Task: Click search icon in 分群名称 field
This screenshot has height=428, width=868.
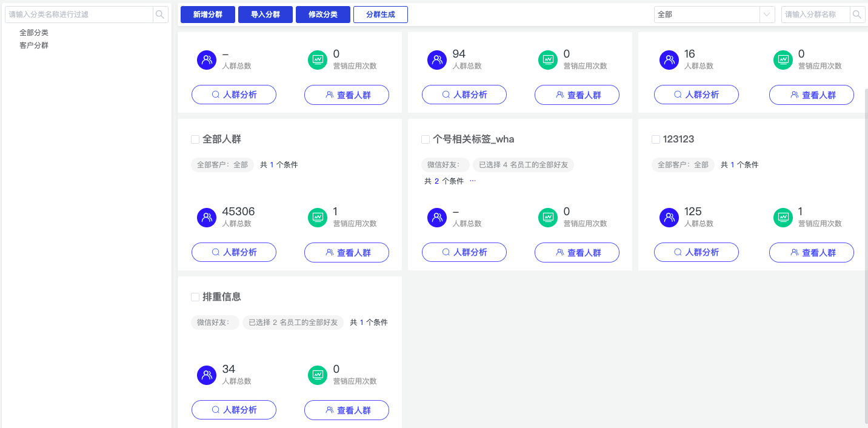Action: pos(857,15)
